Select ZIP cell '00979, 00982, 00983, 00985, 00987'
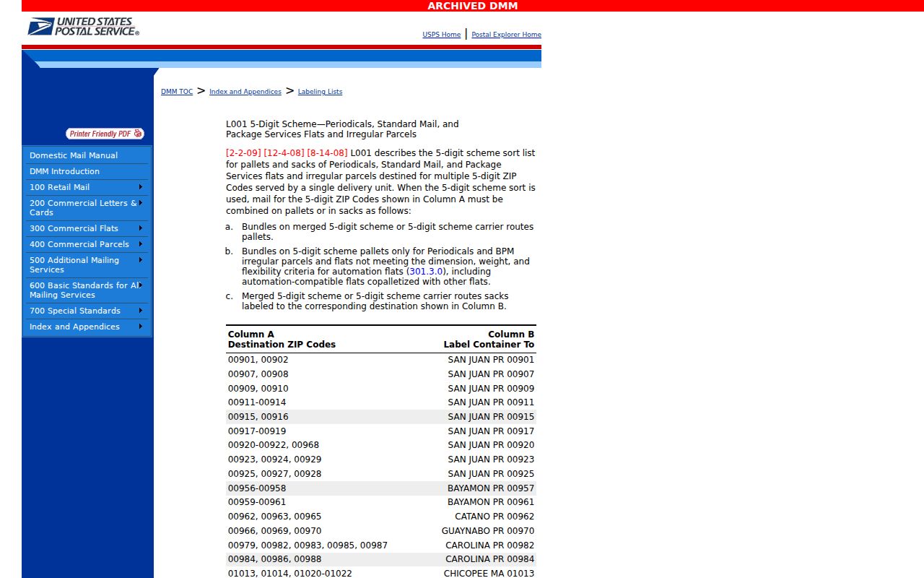Viewport: 924px width, 578px height. (x=308, y=545)
